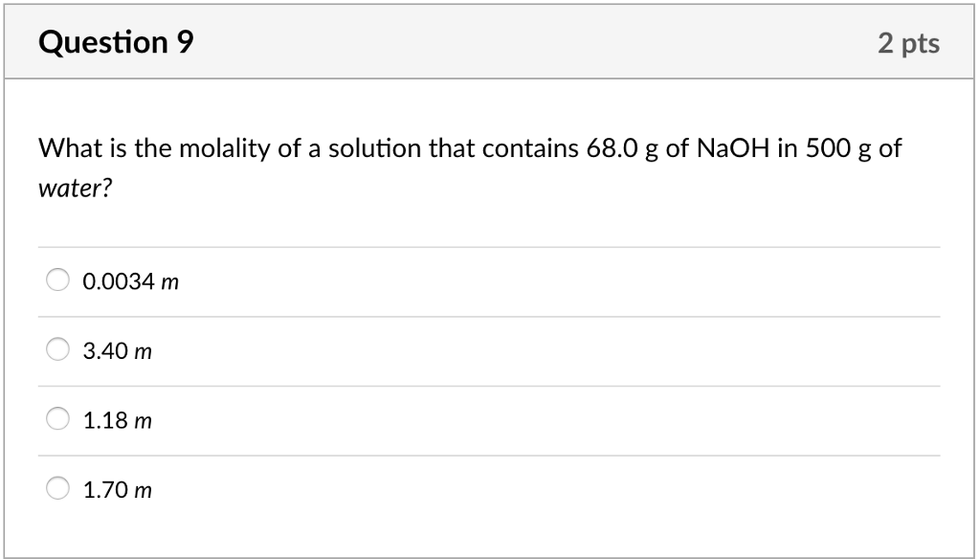Click the radio circle next to 1.18 m
The width and height of the screenshot is (980, 559).
pos(57,418)
